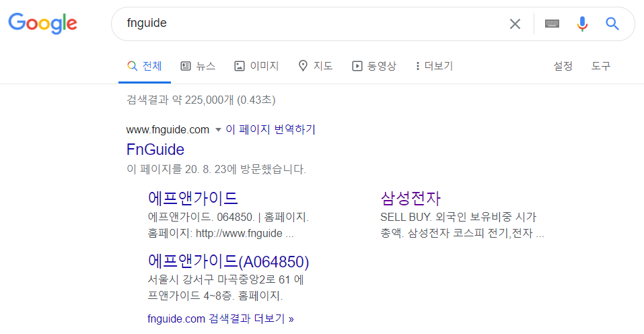Open the 에프앤가이드 sitelink
Image resolution: width=644 pixels, height=334 pixels.
pos(192,199)
